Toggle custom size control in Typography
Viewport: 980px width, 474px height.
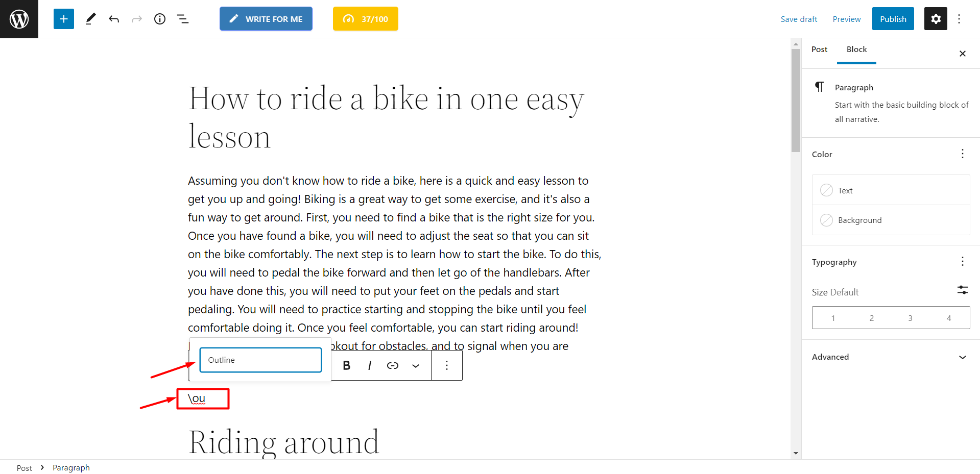pos(962,290)
